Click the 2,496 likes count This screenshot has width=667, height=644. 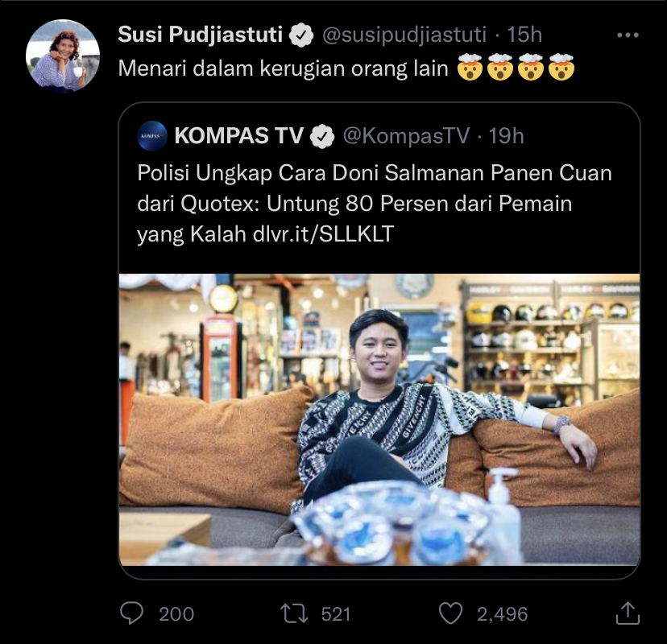(502, 613)
